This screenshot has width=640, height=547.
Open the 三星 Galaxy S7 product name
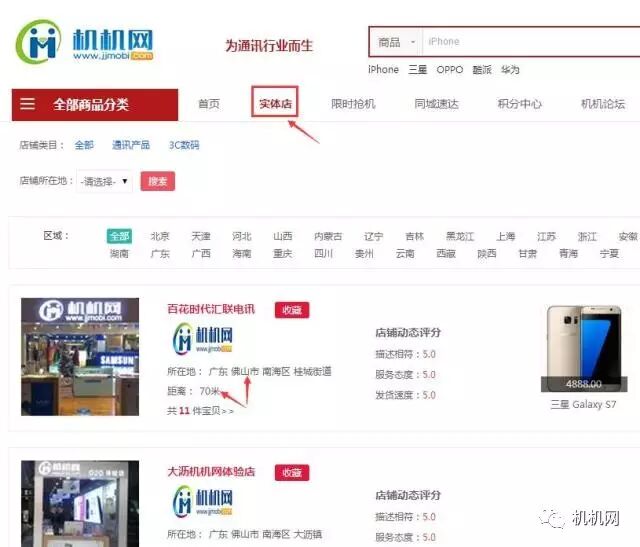(x=584, y=405)
